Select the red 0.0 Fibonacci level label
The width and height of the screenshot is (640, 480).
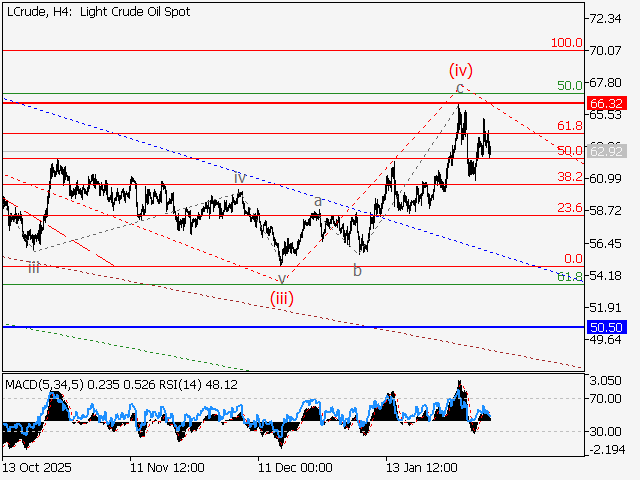point(573,258)
